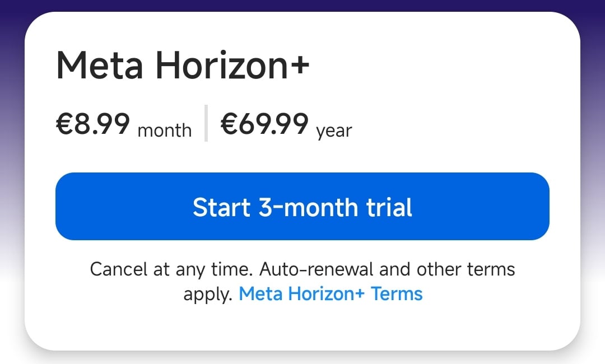605x364 pixels.
Task: Click the word "Terms" in the blue link
Action: 397,293
